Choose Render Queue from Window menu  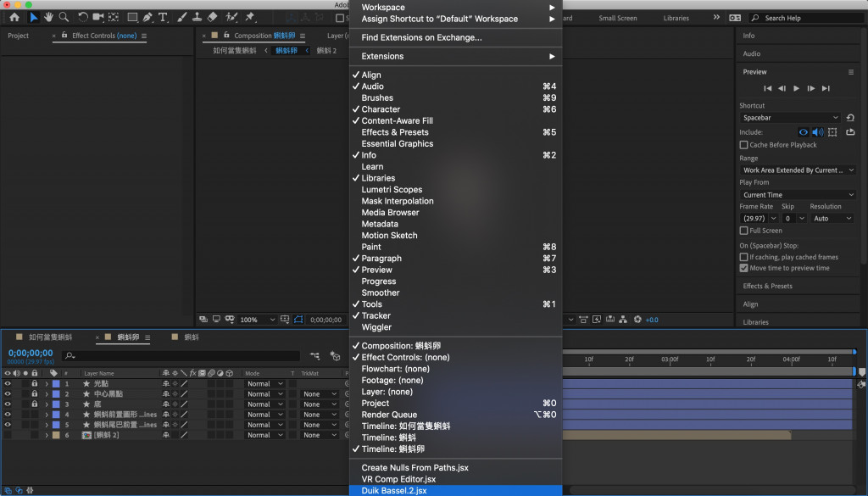(x=455, y=415)
